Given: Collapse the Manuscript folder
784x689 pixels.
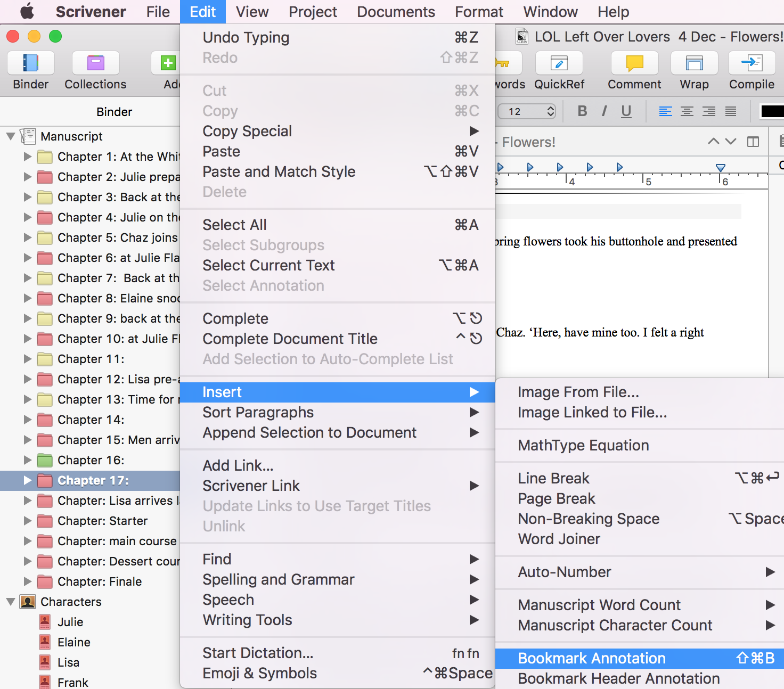Looking at the screenshot, I should (11, 136).
